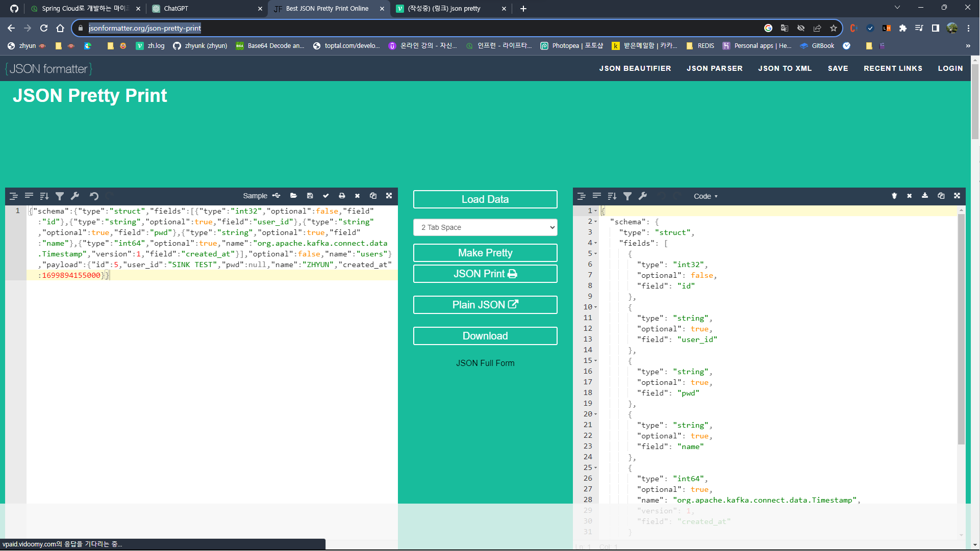Print JSON using the printer icon

[x=342, y=196]
